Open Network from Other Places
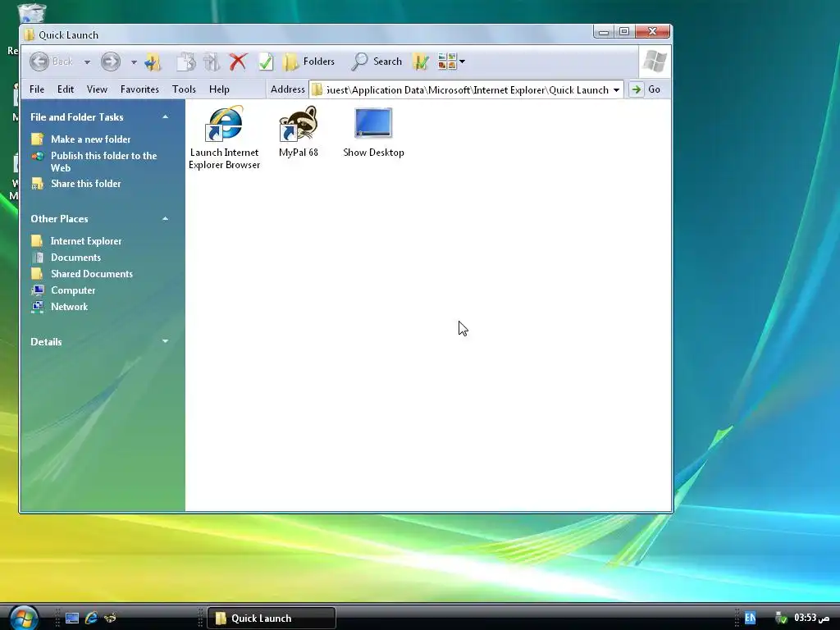840x630 pixels. [69, 307]
